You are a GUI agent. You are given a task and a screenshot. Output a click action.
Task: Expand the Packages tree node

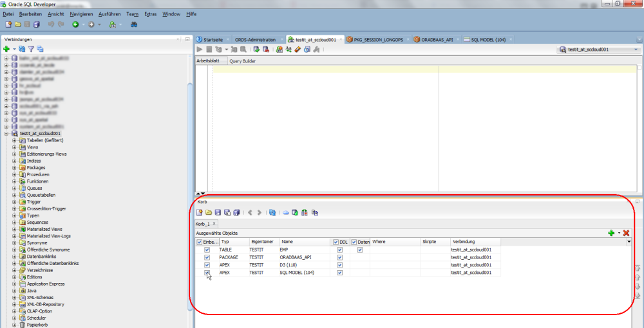click(x=14, y=168)
